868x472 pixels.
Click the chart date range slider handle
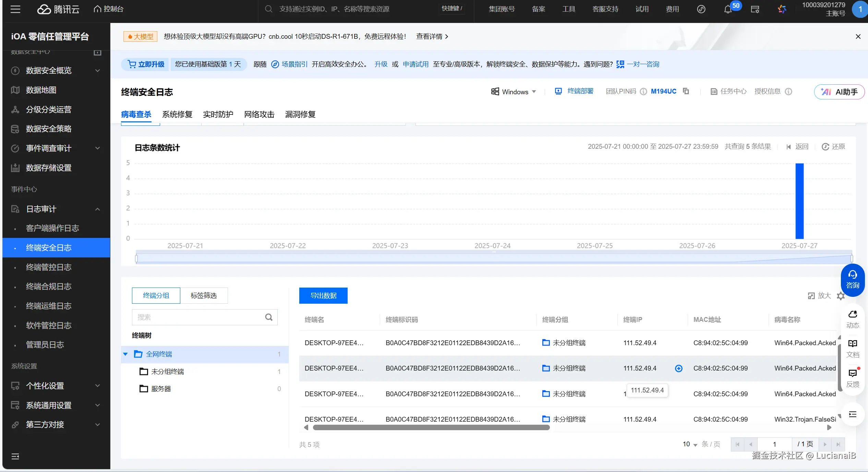[x=136, y=258]
